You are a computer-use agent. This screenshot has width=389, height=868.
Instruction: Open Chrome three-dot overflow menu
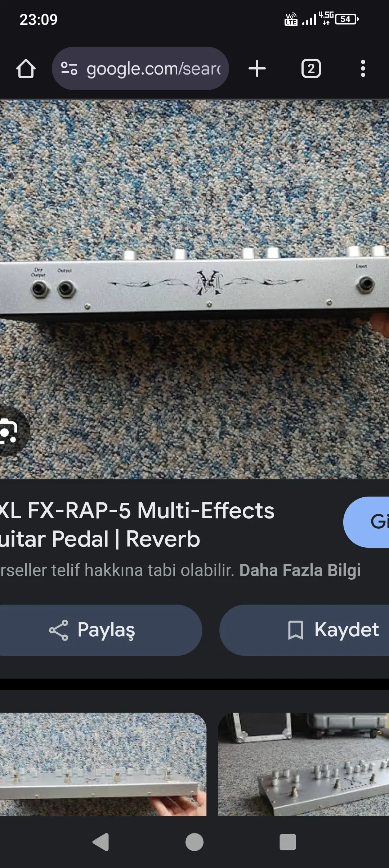click(x=363, y=68)
